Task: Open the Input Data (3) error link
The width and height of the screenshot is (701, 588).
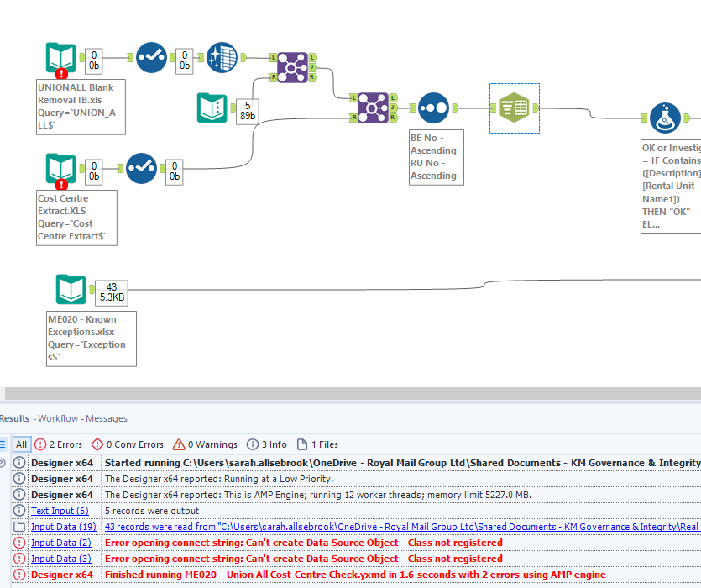Action: [60, 558]
